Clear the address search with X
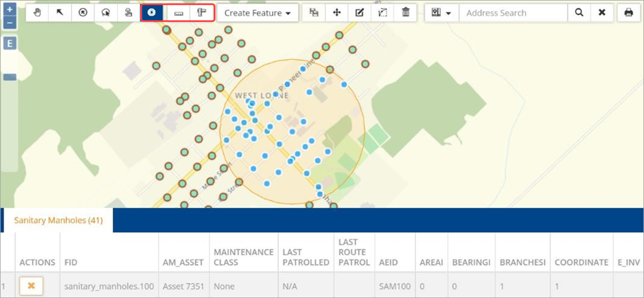The height and width of the screenshot is (298, 644). tap(602, 13)
